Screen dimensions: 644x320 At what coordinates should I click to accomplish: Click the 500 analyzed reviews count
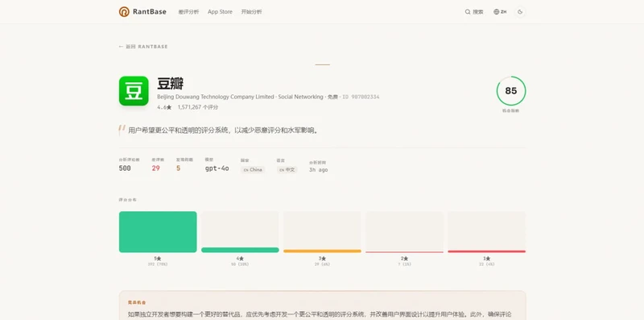coord(125,168)
